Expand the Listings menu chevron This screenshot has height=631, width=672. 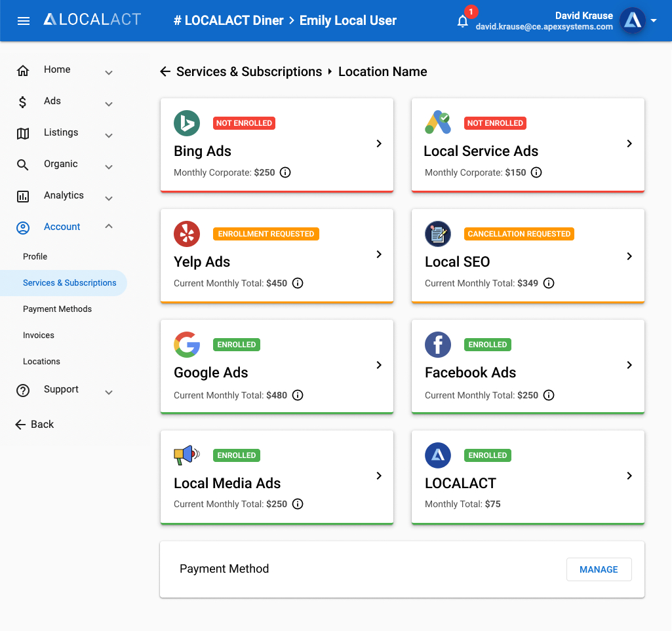point(109,136)
